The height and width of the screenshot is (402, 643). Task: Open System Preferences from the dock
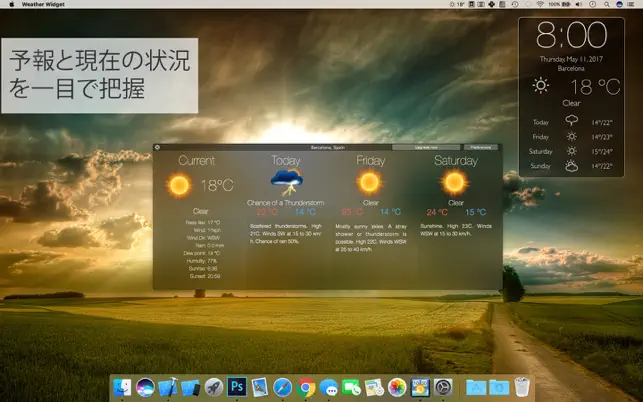[x=443, y=386]
